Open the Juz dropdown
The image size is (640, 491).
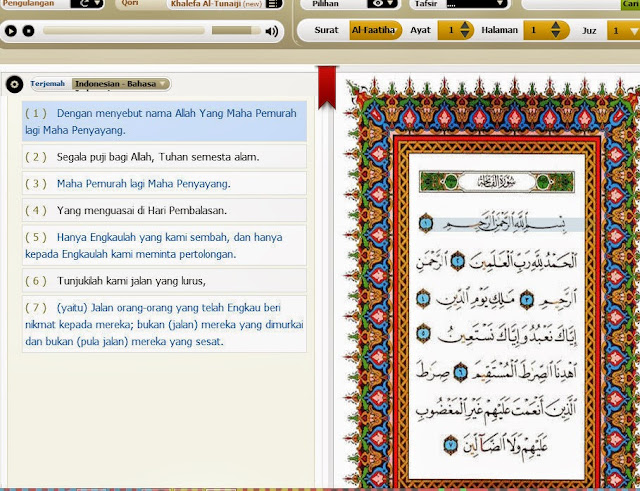(x=624, y=31)
